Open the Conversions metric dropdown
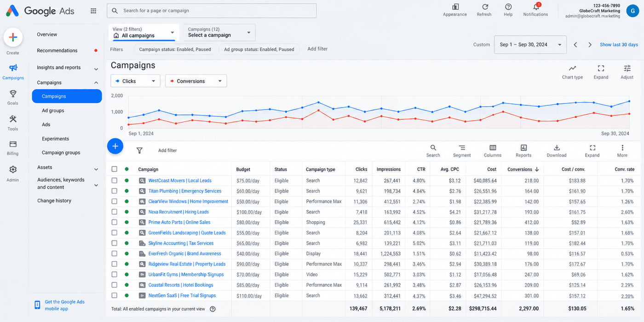The image size is (644, 322). [196, 81]
